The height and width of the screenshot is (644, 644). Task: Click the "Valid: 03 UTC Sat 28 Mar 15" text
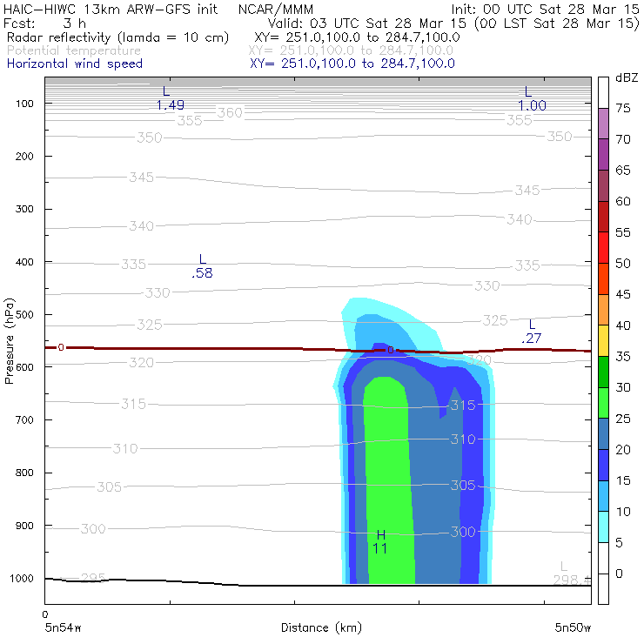(367, 23)
